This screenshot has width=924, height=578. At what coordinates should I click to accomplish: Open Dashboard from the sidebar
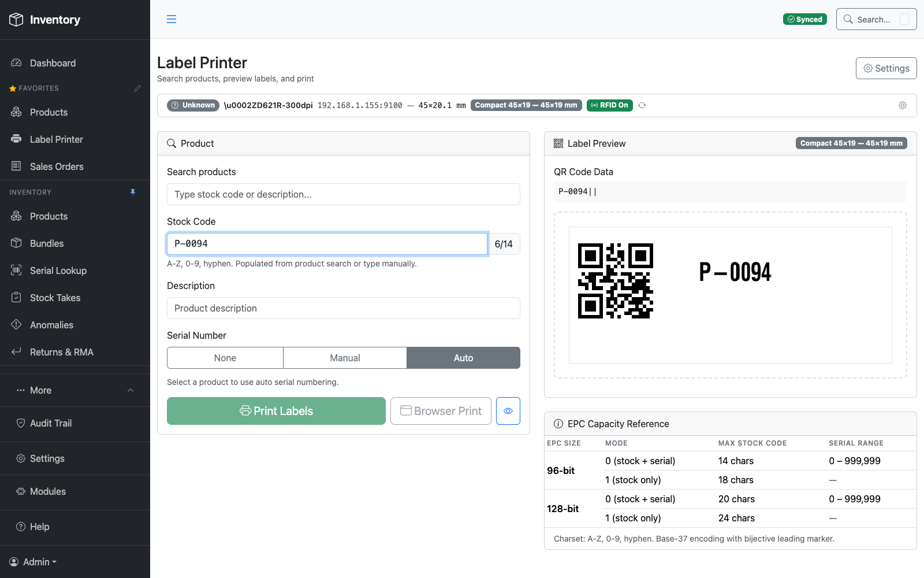click(75, 63)
